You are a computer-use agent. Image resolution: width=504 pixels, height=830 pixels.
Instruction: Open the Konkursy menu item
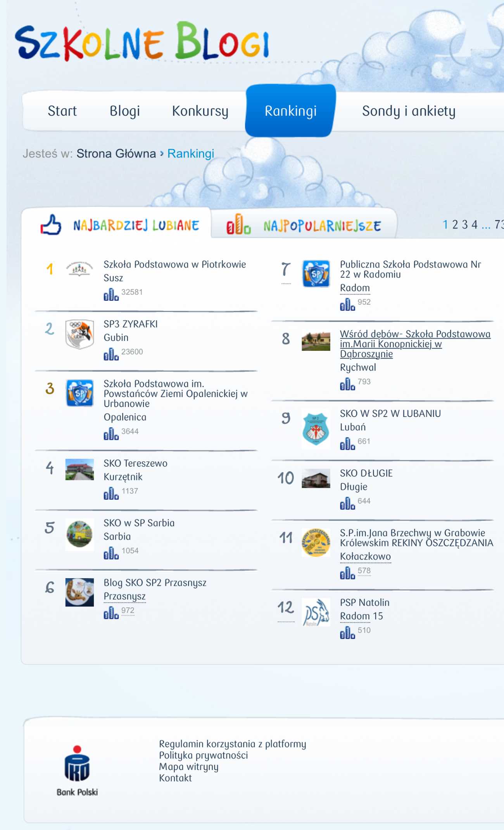[200, 111]
